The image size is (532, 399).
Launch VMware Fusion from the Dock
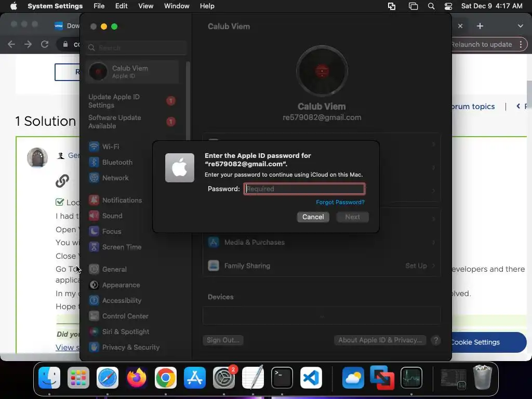click(x=382, y=378)
